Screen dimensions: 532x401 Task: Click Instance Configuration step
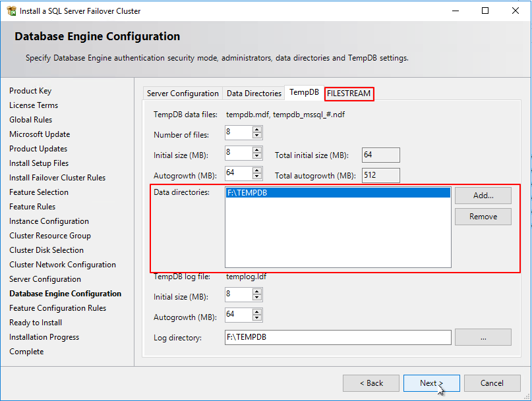[49, 221]
